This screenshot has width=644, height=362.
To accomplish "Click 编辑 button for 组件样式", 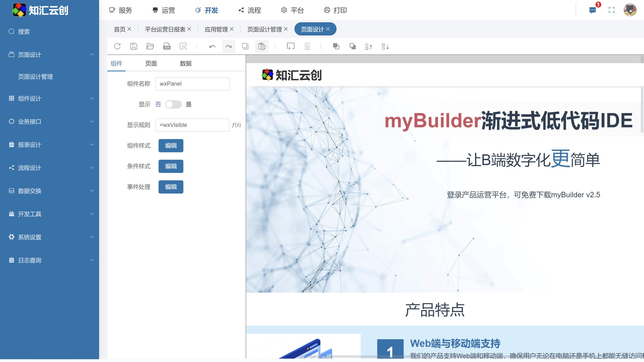I will [x=171, y=146].
